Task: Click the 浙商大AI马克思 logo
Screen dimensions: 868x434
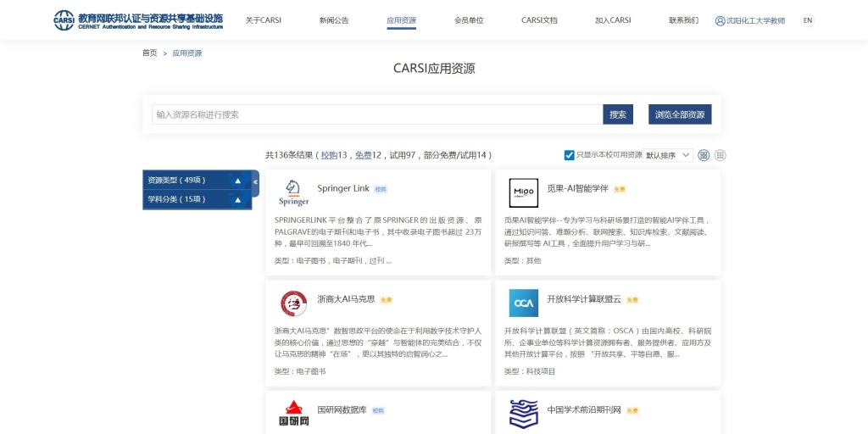Action: coord(293,303)
